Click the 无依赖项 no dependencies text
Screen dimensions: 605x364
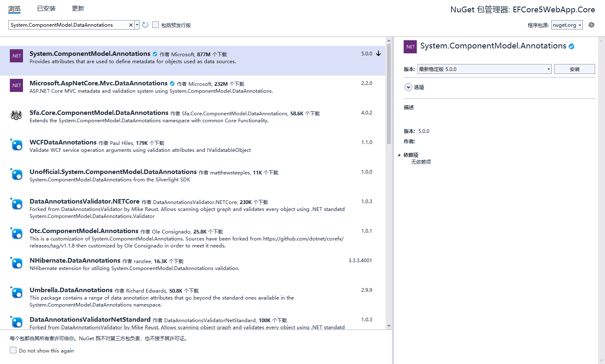pyautogui.click(x=421, y=162)
